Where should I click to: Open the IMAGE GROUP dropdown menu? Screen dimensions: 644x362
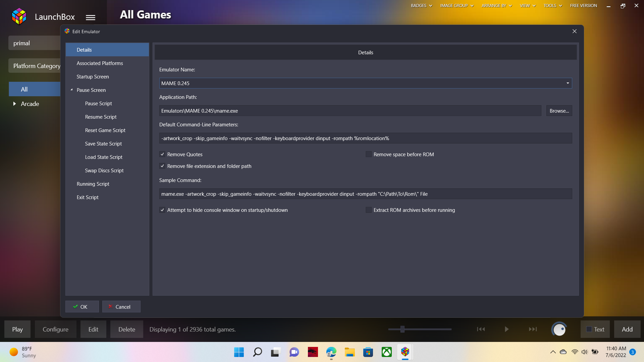[x=457, y=5]
